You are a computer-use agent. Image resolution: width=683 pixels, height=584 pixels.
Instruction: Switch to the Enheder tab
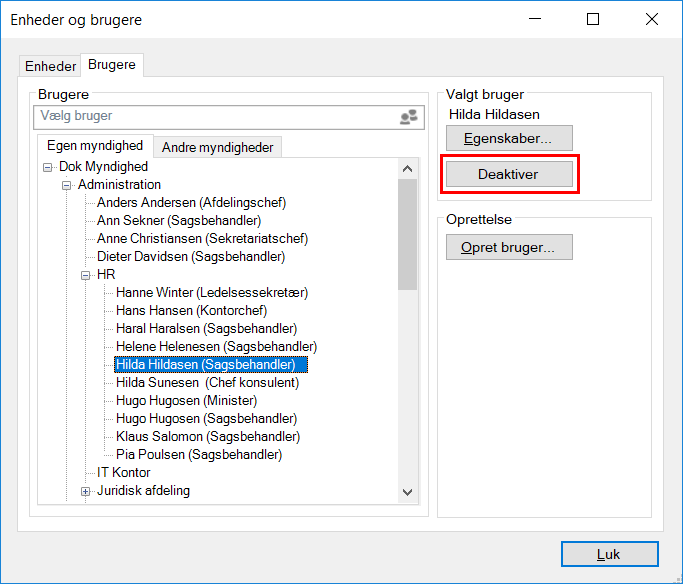click(x=50, y=66)
